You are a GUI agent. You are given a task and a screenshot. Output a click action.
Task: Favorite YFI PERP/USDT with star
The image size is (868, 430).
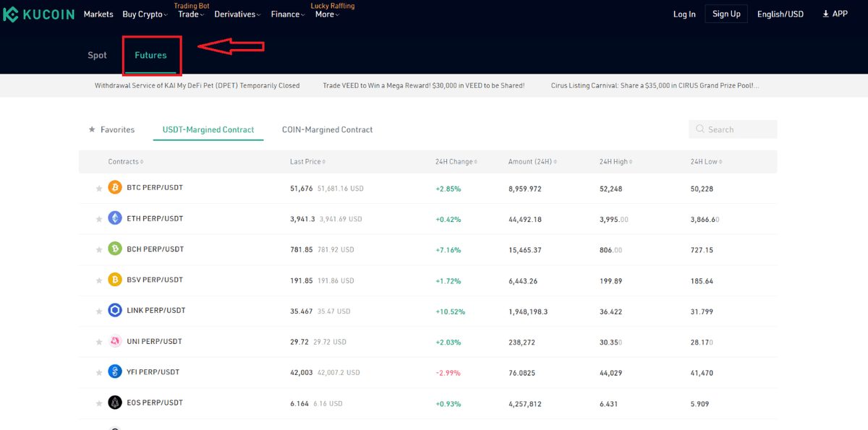point(99,373)
